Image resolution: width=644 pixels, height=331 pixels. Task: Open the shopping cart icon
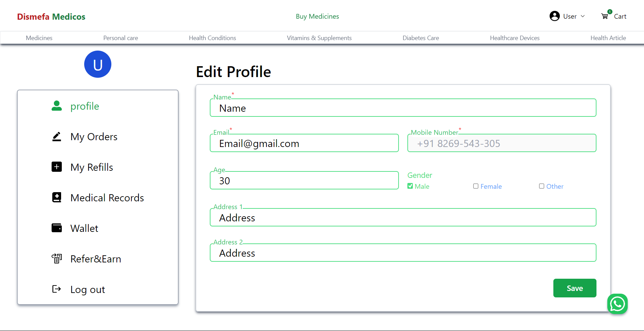click(x=605, y=16)
